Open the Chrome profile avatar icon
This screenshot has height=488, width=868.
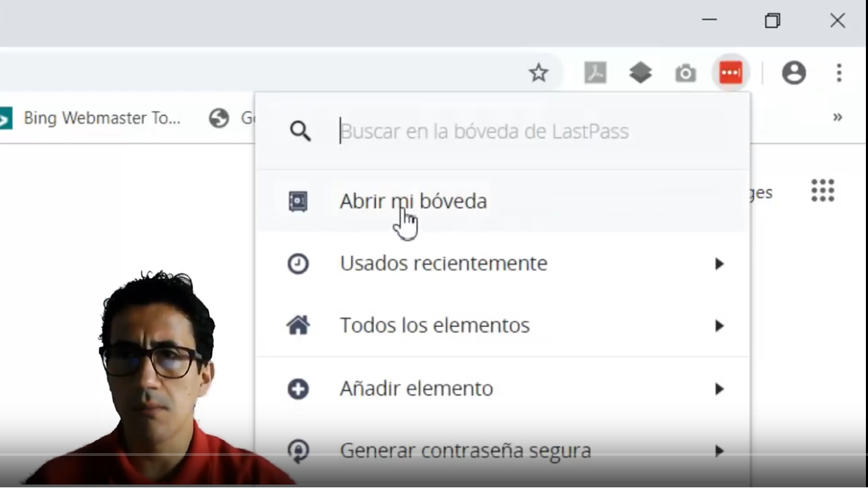[x=793, y=73]
